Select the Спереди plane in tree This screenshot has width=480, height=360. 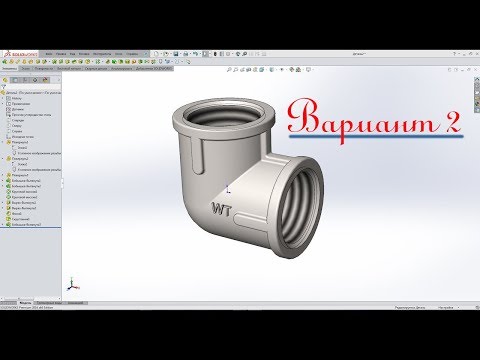tap(18, 120)
